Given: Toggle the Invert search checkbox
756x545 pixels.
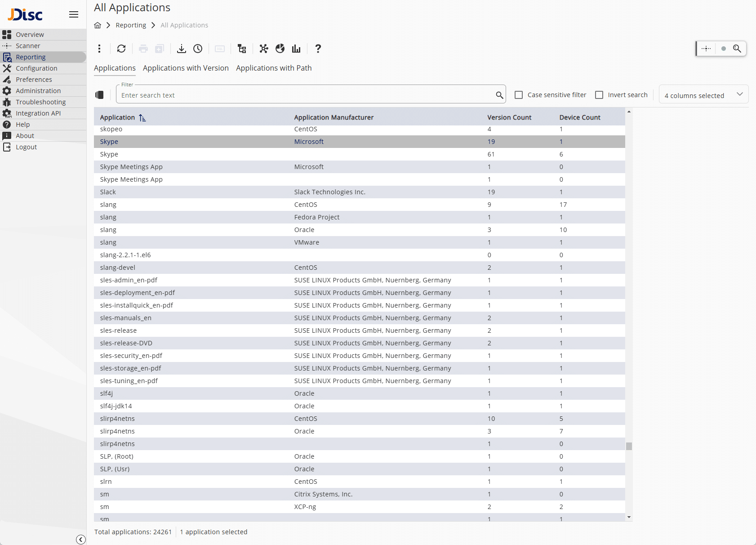Looking at the screenshot, I should 599,95.
